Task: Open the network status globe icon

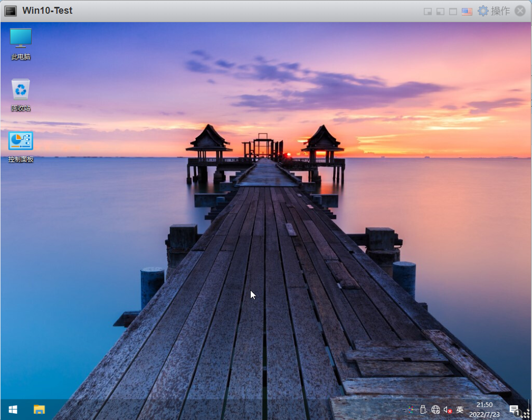Action: pos(435,409)
